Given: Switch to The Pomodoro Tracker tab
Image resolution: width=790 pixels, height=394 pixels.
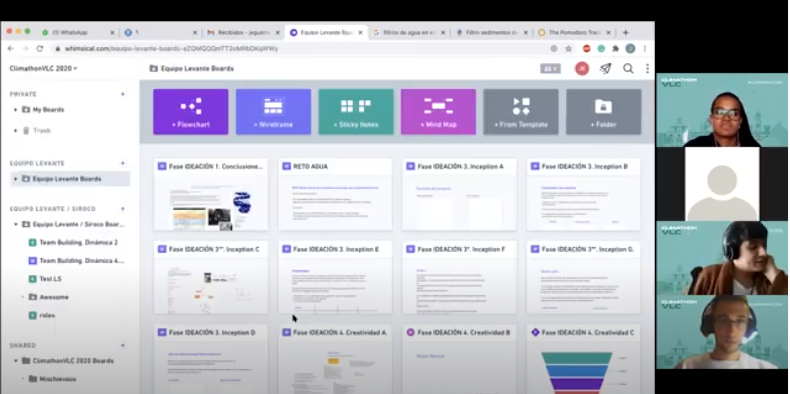Looking at the screenshot, I should click(574, 32).
